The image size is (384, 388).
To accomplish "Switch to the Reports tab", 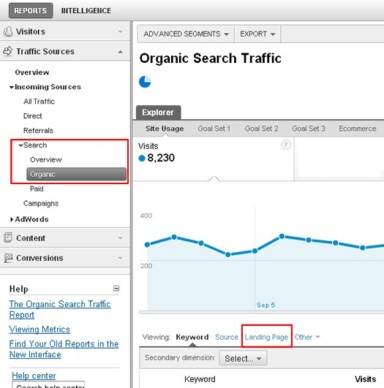I will point(30,11).
